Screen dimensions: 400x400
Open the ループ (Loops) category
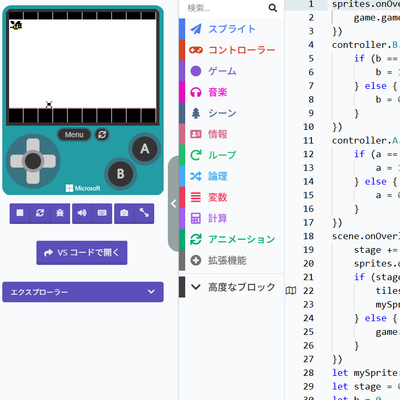coord(232,155)
